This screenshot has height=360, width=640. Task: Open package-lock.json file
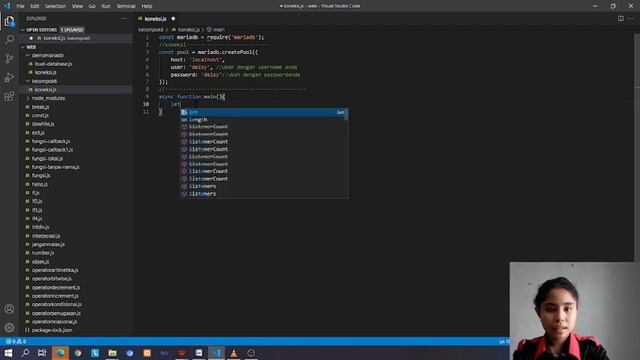coord(52,330)
